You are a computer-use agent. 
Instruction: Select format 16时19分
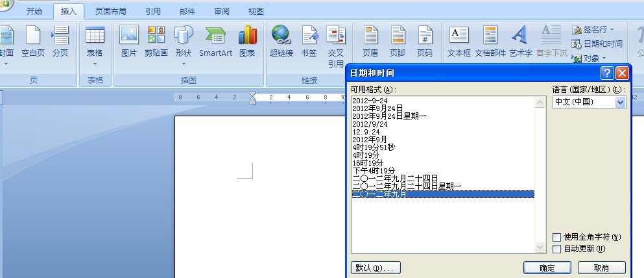(x=443, y=163)
